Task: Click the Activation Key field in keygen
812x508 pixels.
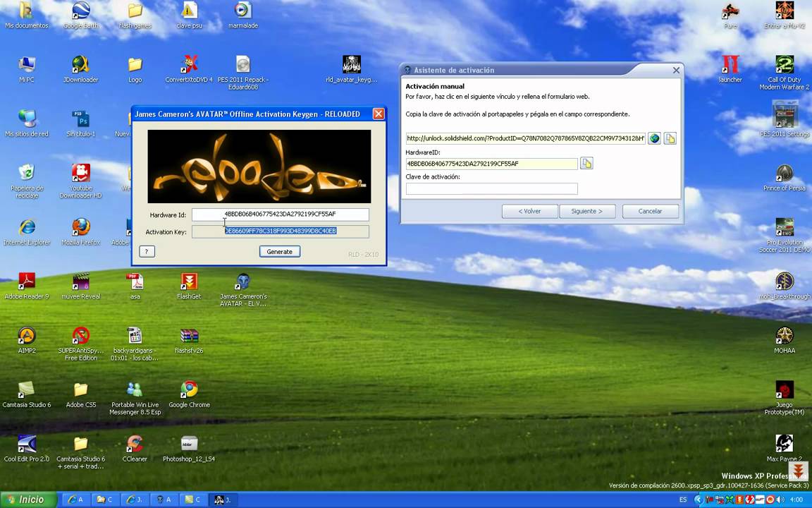Action: [x=280, y=231]
